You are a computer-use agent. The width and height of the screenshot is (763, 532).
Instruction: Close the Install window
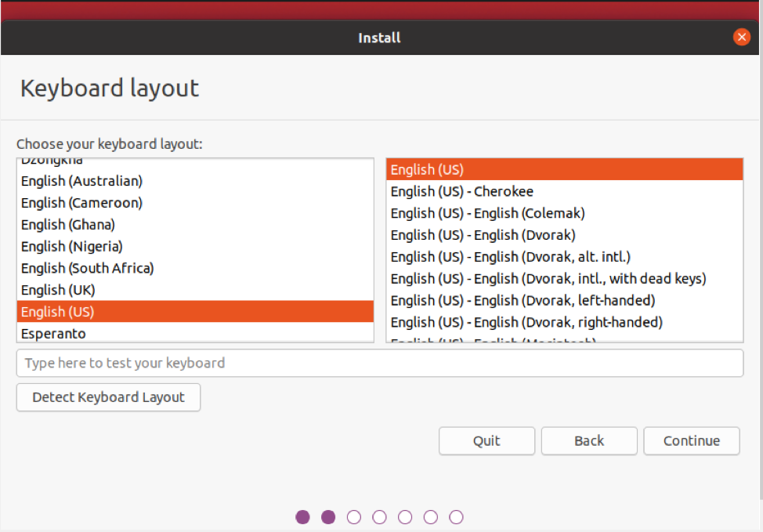coord(741,38)
